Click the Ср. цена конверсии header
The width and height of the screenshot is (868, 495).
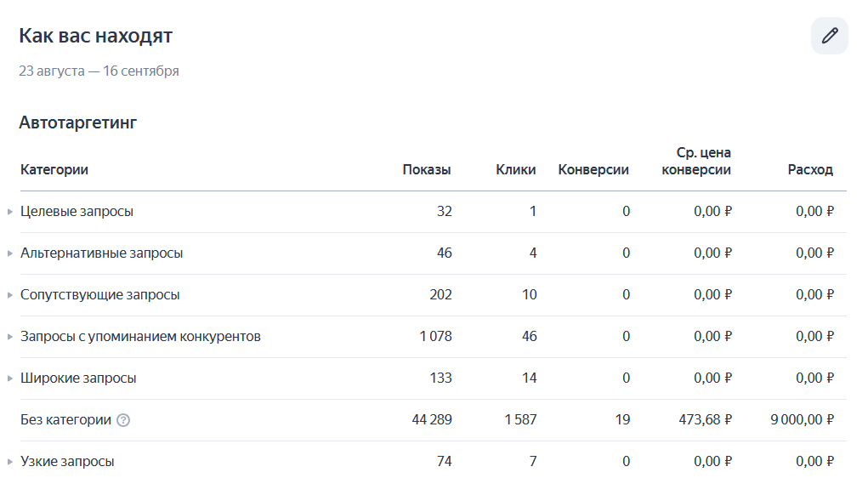pyautogui.click(x=696, y=161)
